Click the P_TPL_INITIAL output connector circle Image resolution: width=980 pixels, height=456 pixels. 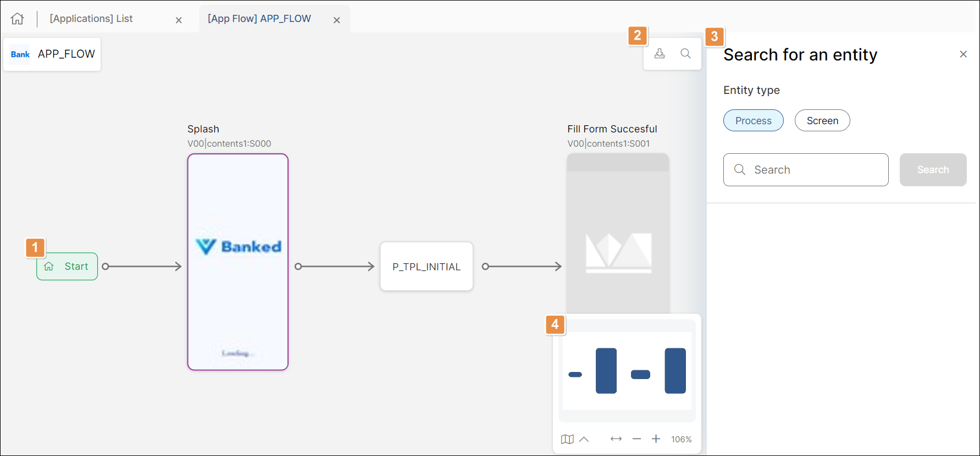485,266
